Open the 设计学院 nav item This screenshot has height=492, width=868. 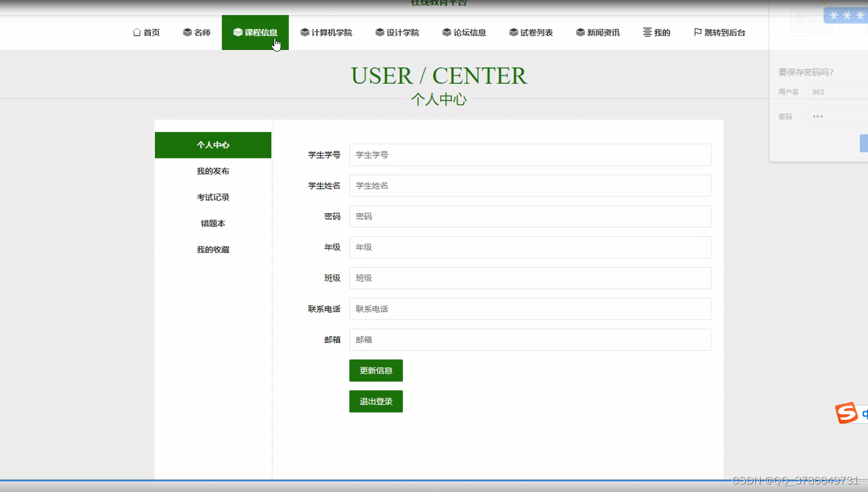397,32
